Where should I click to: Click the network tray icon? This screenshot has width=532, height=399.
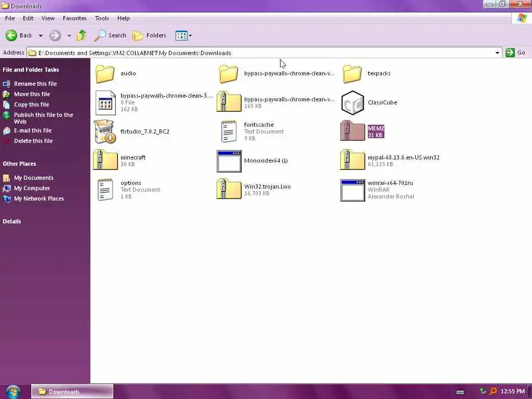[x=483, y=391]
